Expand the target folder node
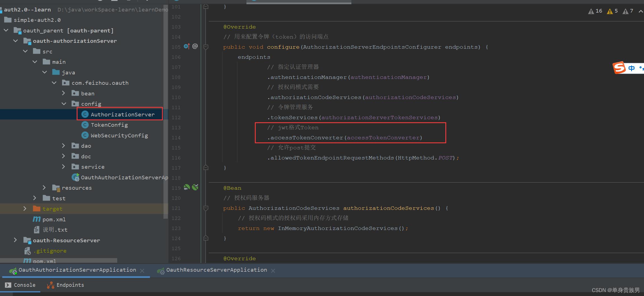Screen dimensions: 644x296 [x=25, y=208]
